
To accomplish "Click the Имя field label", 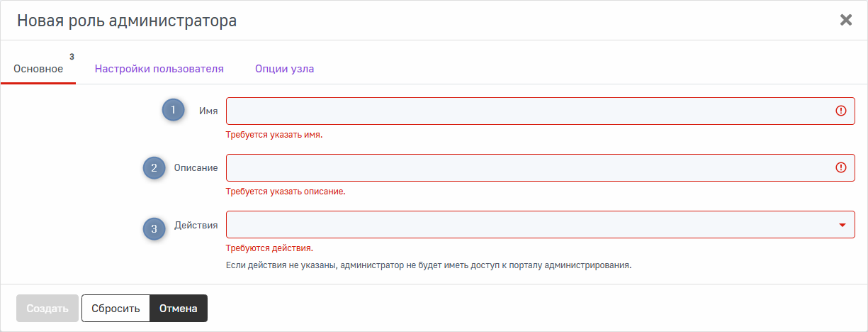I will 208,111.
